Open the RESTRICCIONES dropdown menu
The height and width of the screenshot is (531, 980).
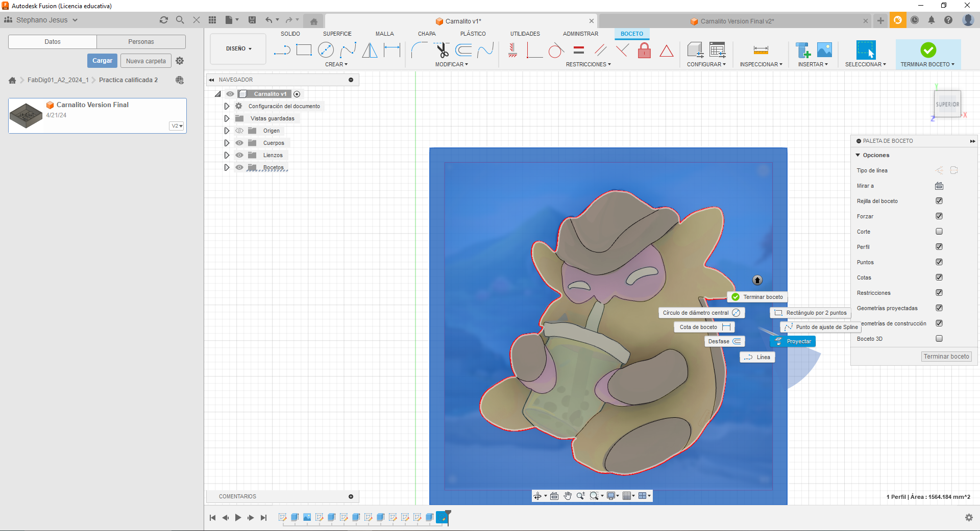click(x=589, y=64)
